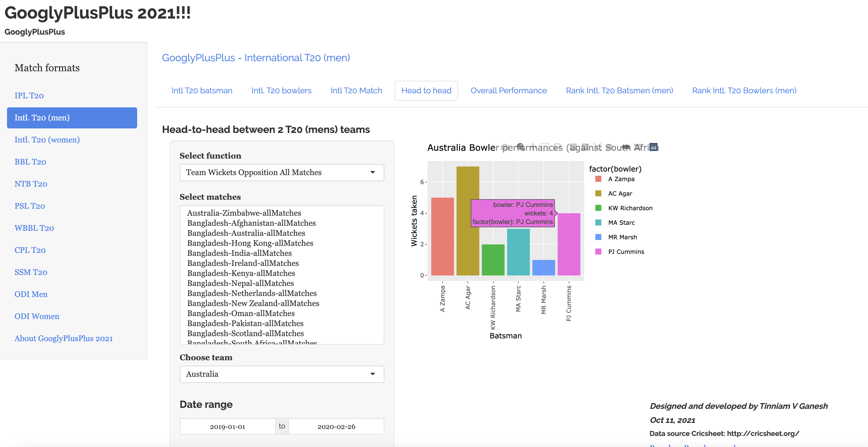Open the Intl. T20 bowlers tab

pyautogui.click(x=281, y=91)
